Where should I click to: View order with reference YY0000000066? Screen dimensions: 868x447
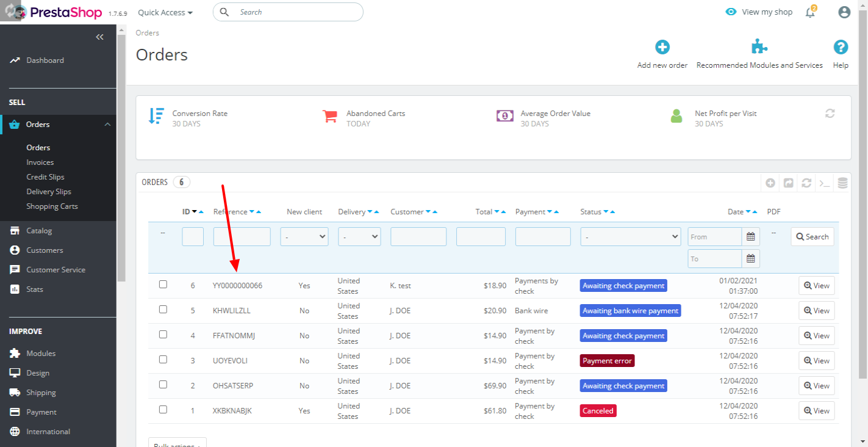click(x=817, y=285)
